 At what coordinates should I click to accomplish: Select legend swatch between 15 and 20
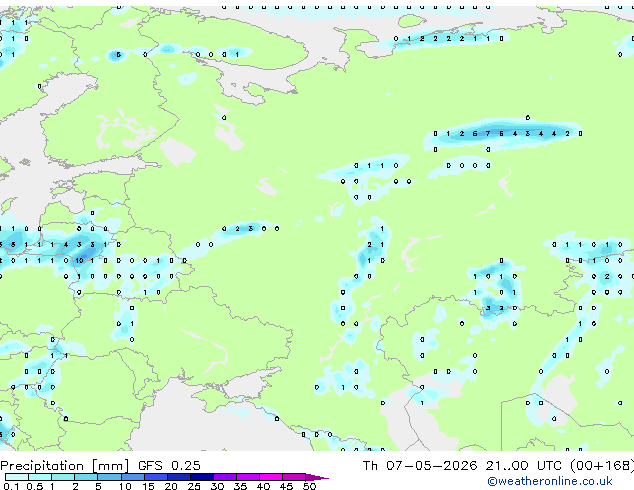(156, 477)
